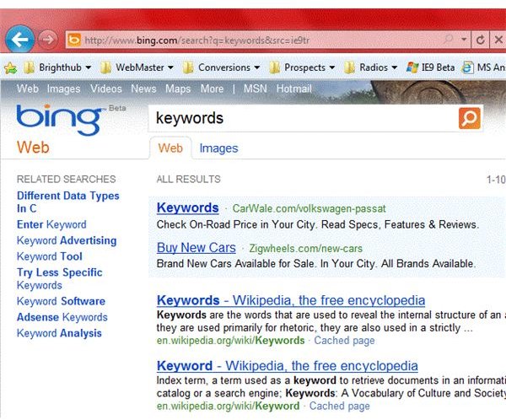
Task: Open the More menu in Bing navigation
Action: (212, 89)
